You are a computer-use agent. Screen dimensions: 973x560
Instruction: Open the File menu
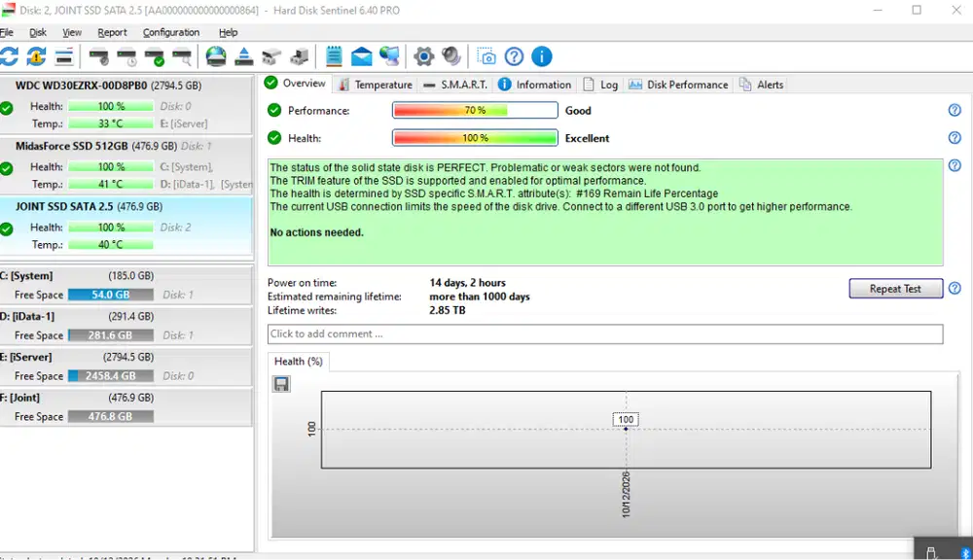6,32
